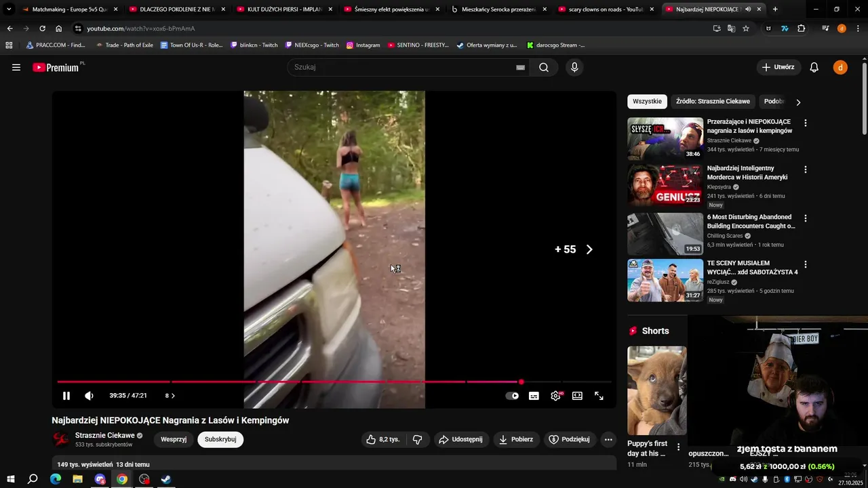The image size is (868, 488).
Task: Click the search magnifier button
Action: pos(544,67)
